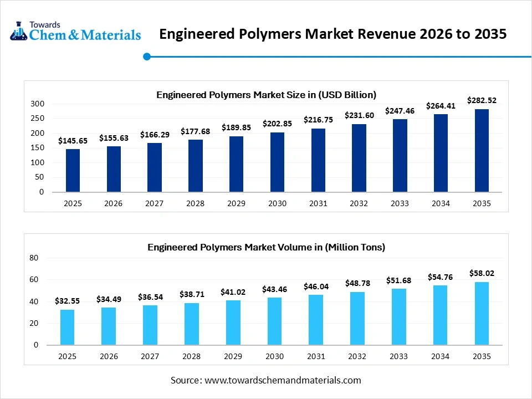Click the $43.46 volume label
The height and width of the screenshot is (399, 532).
click(x=274, y=289)
